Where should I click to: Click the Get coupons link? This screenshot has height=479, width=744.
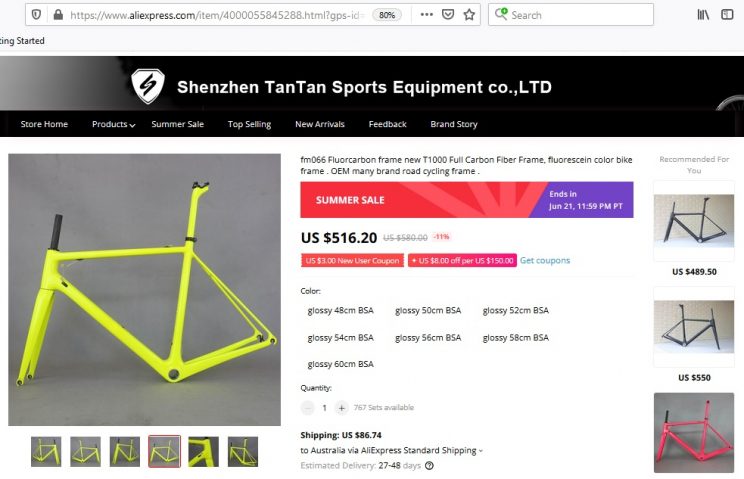[x=545, y=260]
